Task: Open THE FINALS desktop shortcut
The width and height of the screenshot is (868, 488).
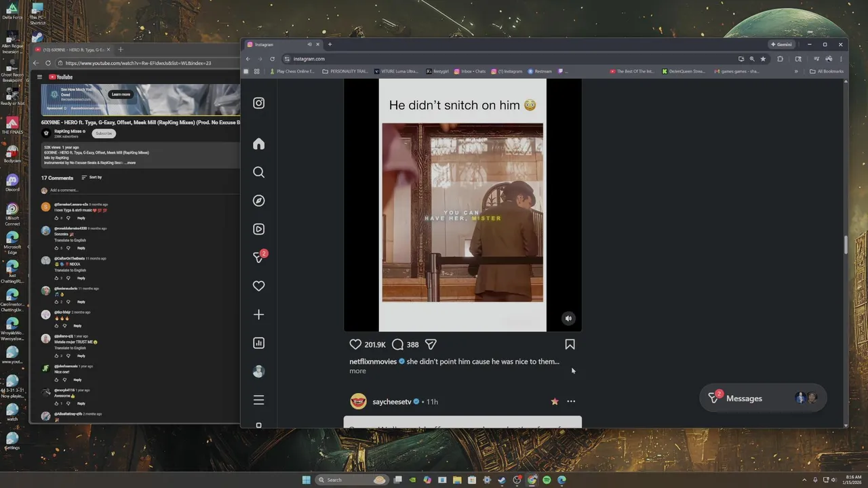Action: point(12,125)
